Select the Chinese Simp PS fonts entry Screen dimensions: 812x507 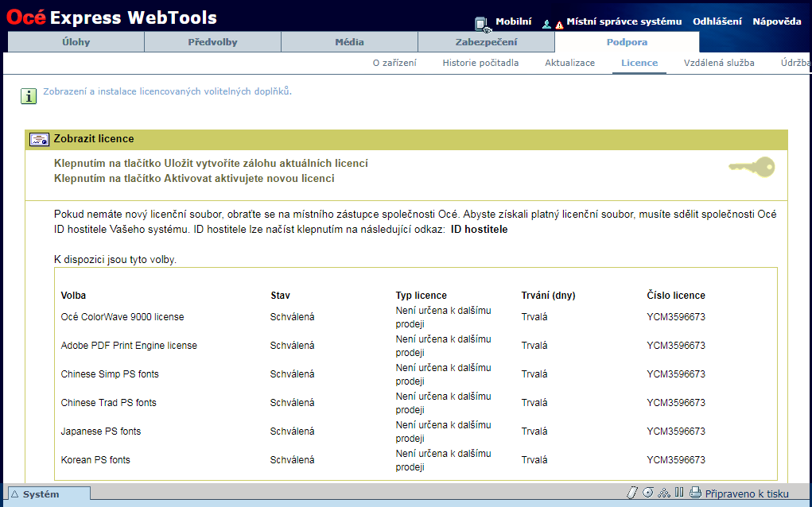tap(110, 373)
